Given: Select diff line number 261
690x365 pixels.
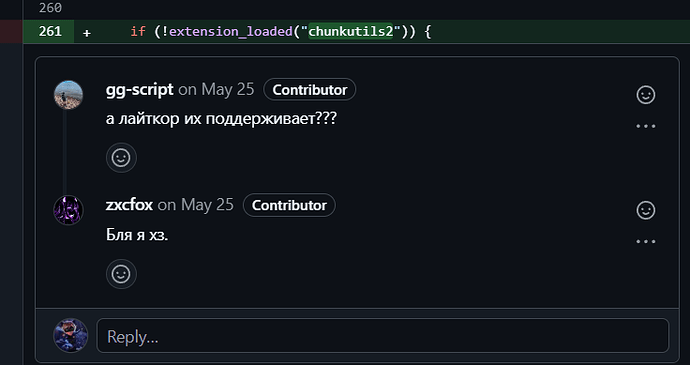Looking at the screenshot, I should 50,32.
